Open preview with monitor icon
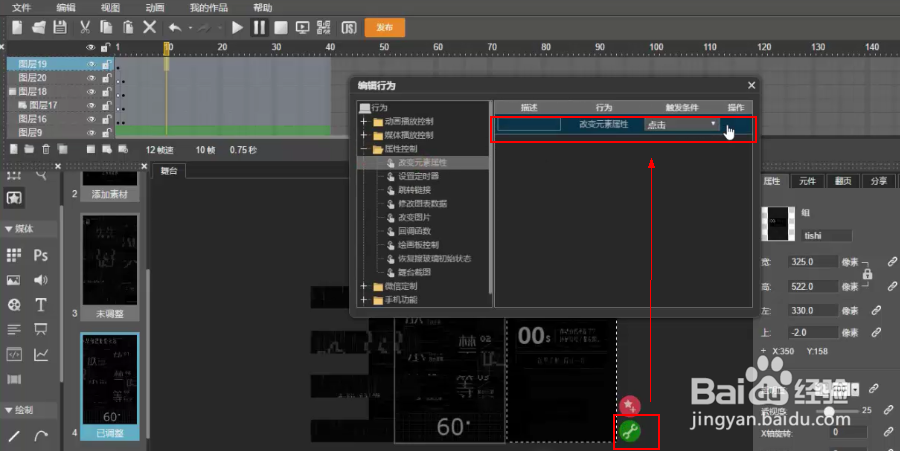The width and height of the screenshot is (900, 451). coord(302,27)
